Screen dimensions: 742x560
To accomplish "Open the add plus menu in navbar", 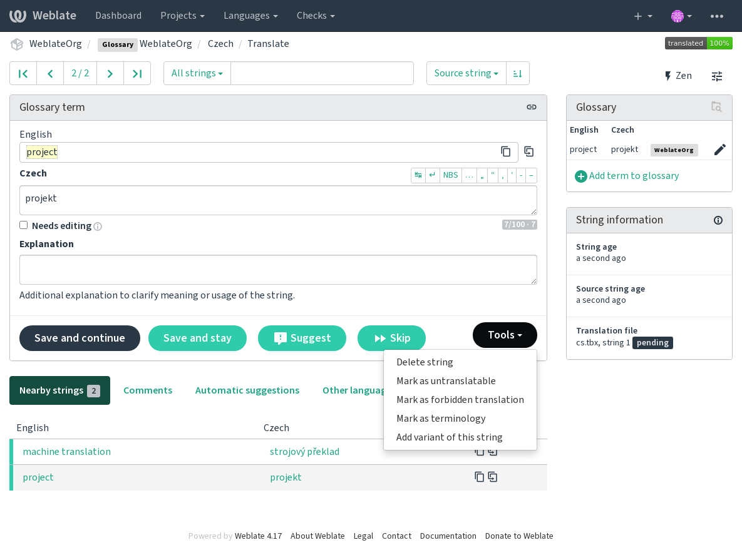I will [x=642, y=16].
